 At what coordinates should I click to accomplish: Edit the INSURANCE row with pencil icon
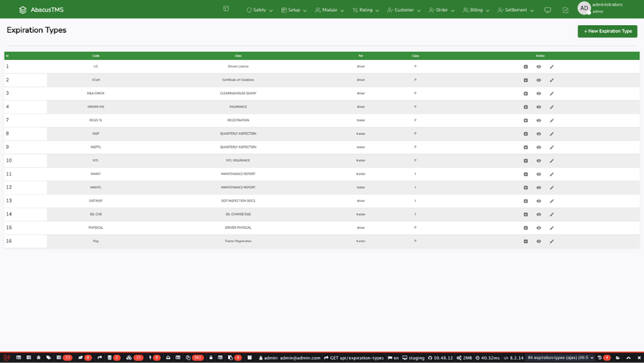click(x=552, y=107)
